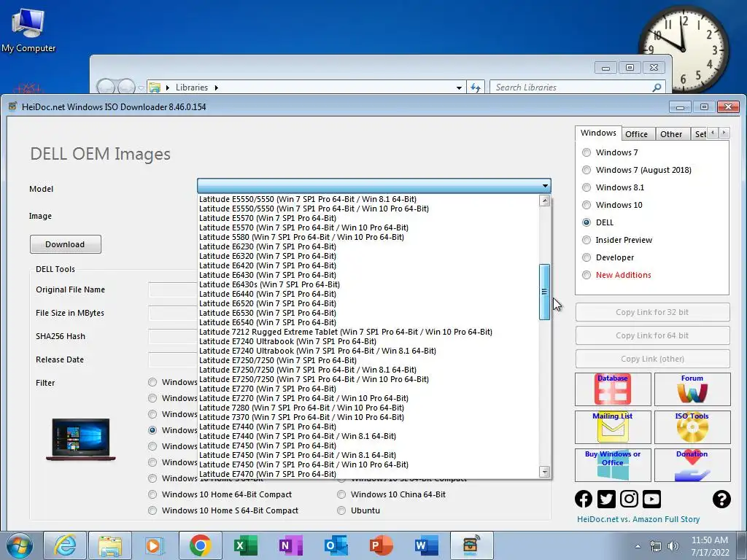Launch Internet Explorer from taskbar
Viewport: 747px width, 560px height.
pos(65,545)
